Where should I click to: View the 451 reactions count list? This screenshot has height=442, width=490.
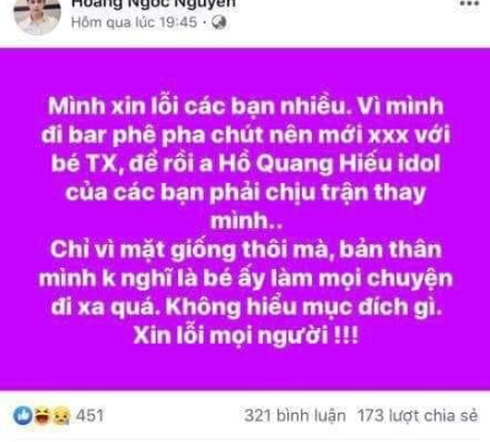[89, 415]
